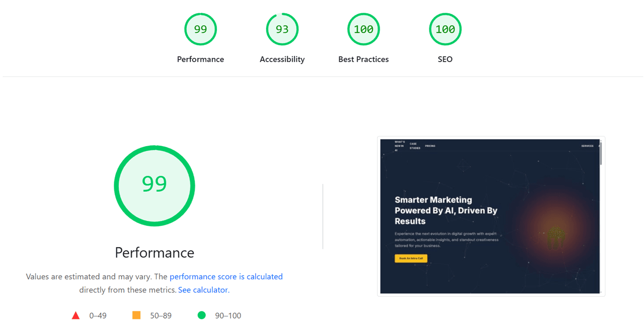Click the website screenshot thumbnail
644x324 pixels.
coord(491,216)
